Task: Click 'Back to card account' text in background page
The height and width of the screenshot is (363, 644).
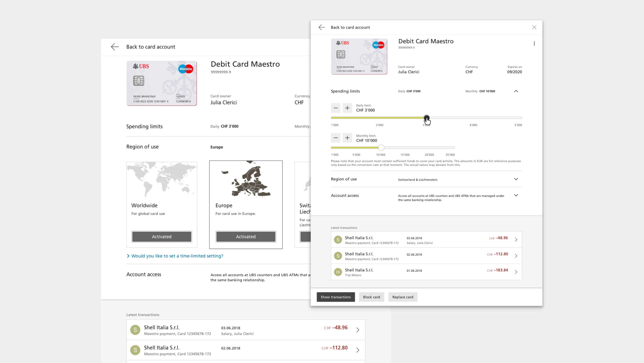Action: [150, 47]
